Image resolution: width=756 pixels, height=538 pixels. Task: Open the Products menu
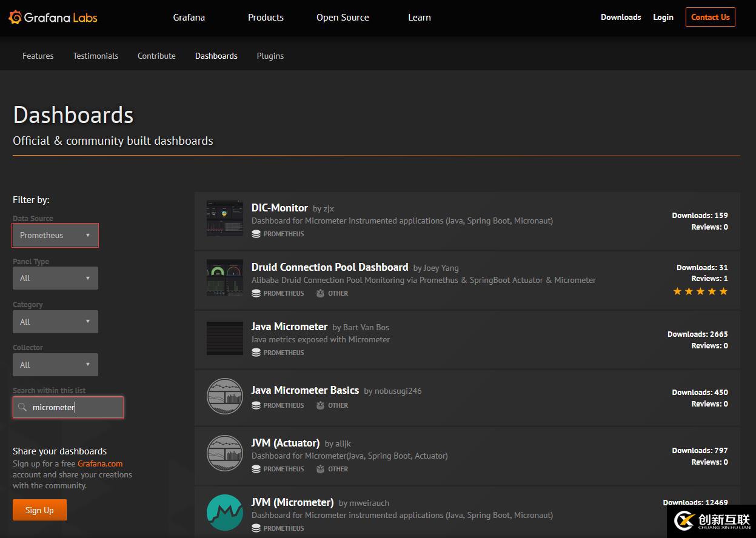click(x=266, y=17)
